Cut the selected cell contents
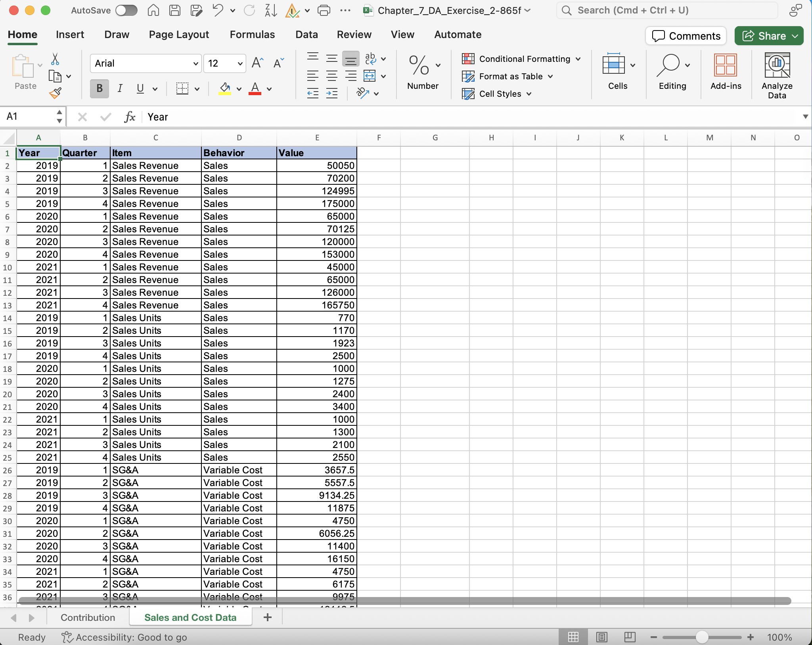This screenshot has height=645, width=812. click(56, 59)
